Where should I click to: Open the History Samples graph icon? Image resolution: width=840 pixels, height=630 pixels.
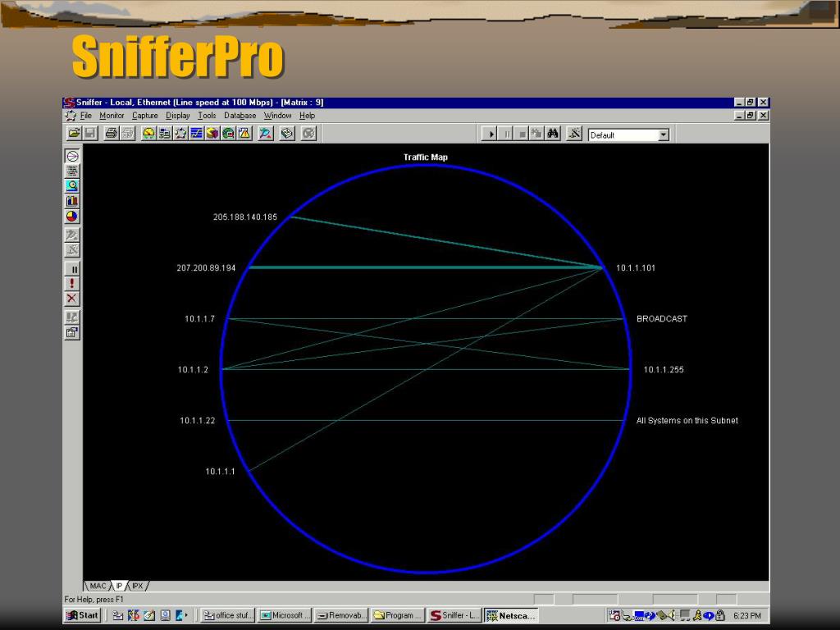tap(197, 133)
